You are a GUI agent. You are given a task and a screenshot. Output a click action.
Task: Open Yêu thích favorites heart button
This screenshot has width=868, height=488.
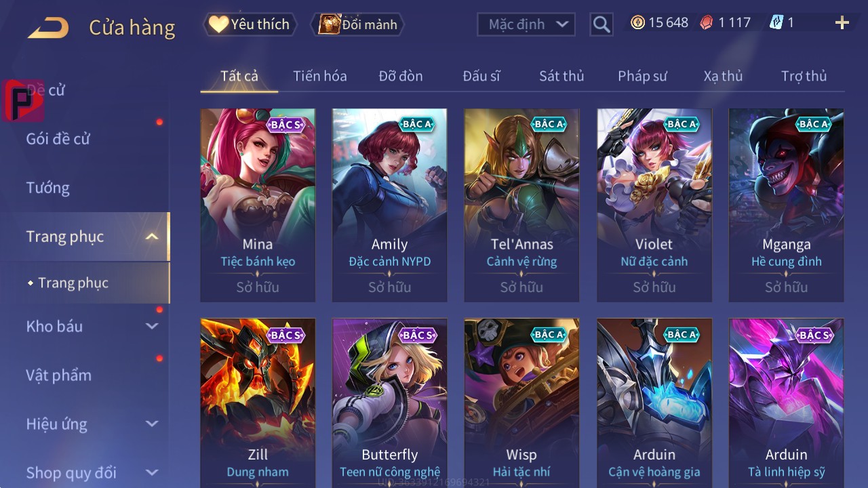[x=250, y=24]
